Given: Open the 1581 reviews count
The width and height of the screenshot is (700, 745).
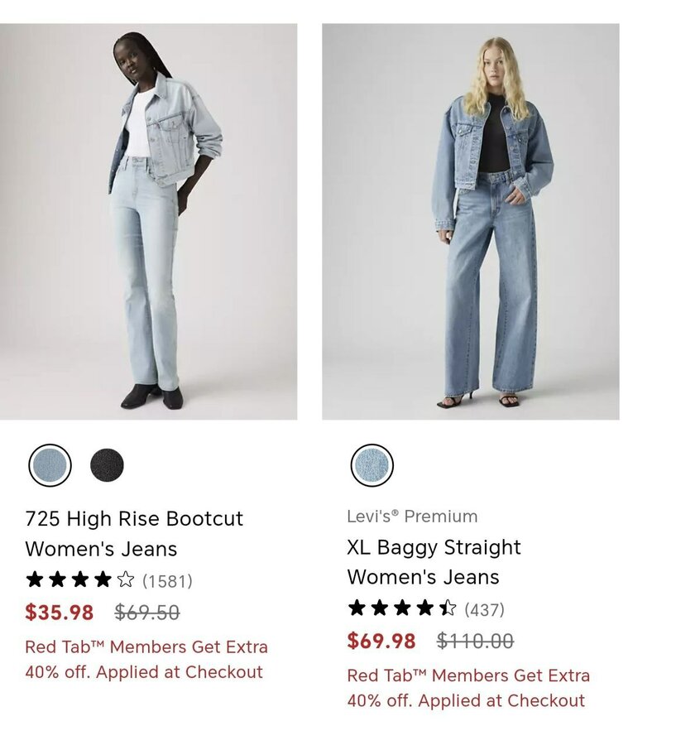Looking at the screenshot, I should coord(168,581).
